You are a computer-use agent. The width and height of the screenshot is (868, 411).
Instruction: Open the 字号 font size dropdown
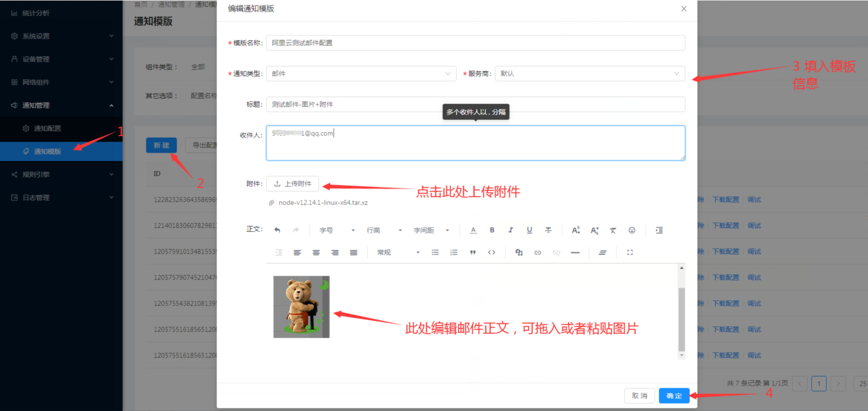tap(337, 230)
